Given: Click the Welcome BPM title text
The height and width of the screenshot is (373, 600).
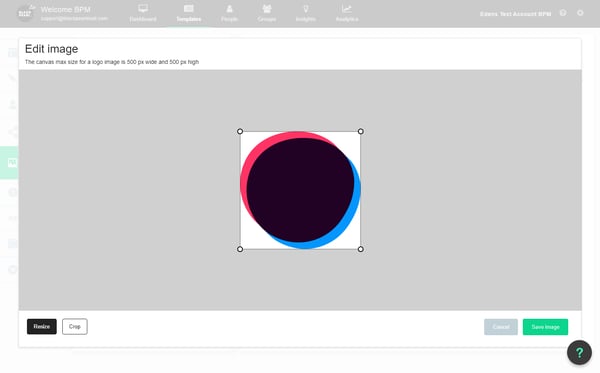Looking at the screenshot, I should click(65, 10).
